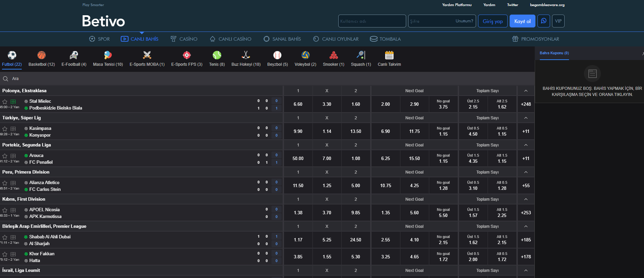Select the Snooker balls icon

point(334,55)
